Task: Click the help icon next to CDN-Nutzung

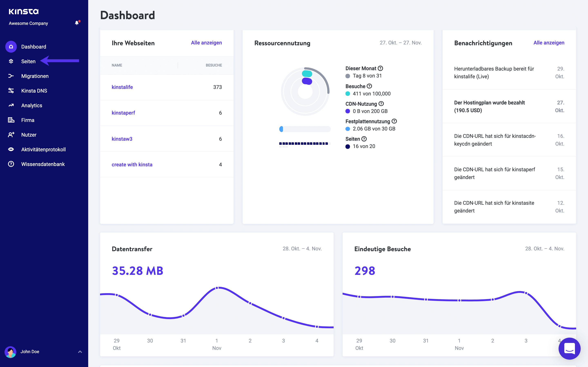Action: tap(381, 104)
